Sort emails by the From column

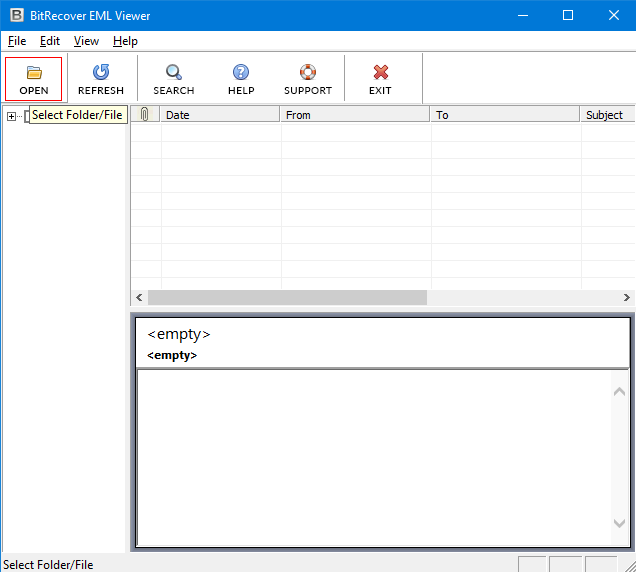tap(355, 114)
